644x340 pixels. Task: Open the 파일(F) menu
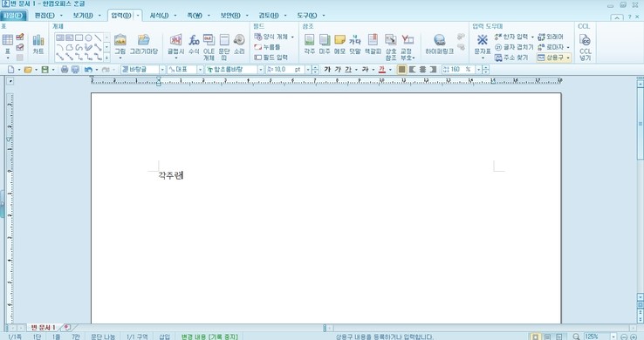(x=14, y=16)
